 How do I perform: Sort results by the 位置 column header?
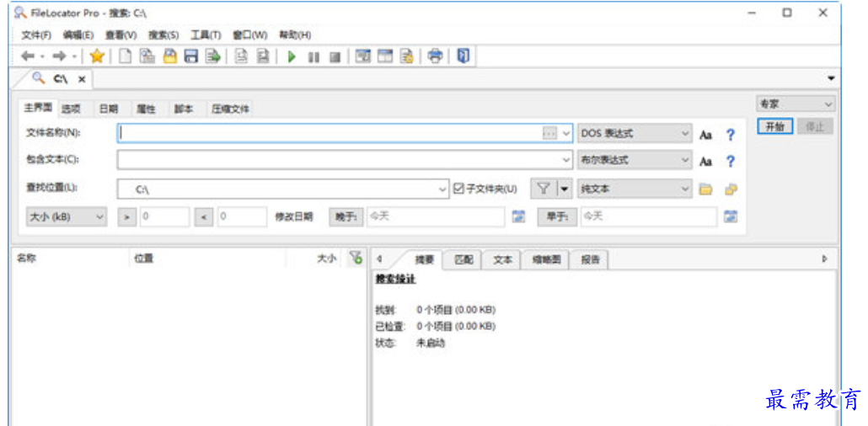[207, 258]
